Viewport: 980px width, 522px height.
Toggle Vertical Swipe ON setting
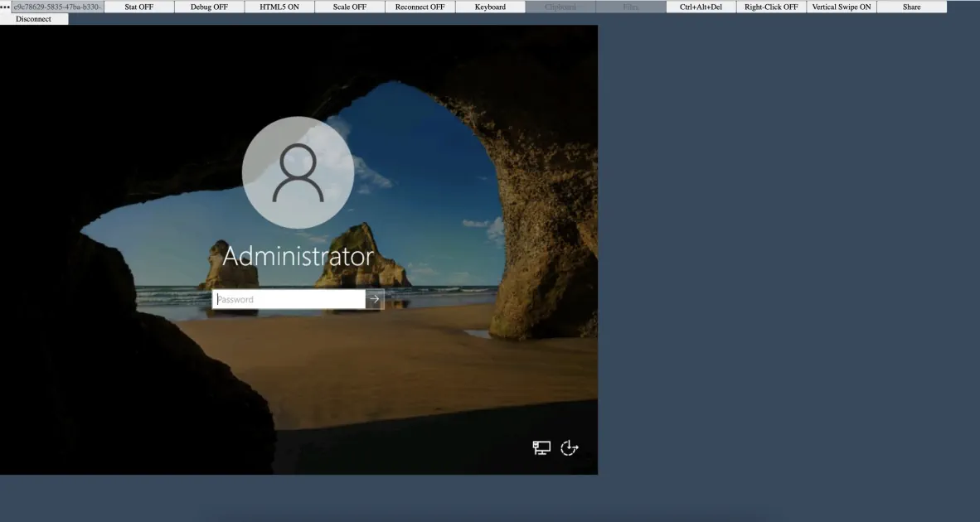click(x=842, y=7)
